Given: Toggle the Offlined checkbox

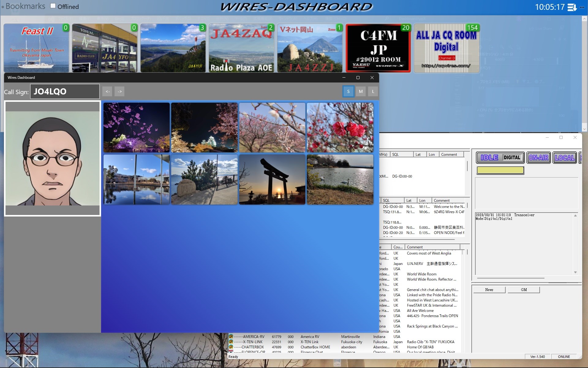Looking at the screenshot, I should (53, 6).
